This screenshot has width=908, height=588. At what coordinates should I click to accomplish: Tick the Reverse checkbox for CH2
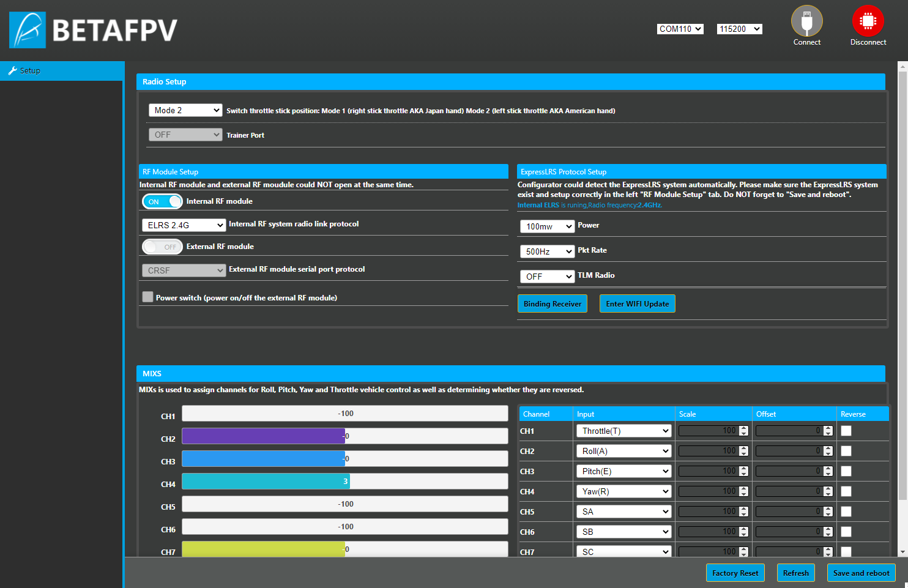pyautogui.click(x=846, y=451)
